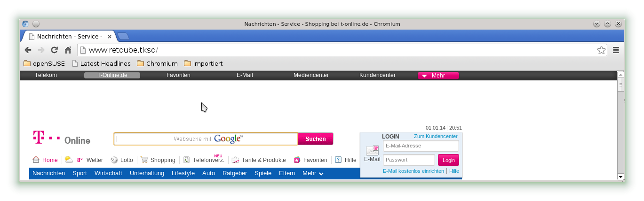Expand the pink Mehr dropdown
This screenshot has height=201, width=644.
point(438,76)
